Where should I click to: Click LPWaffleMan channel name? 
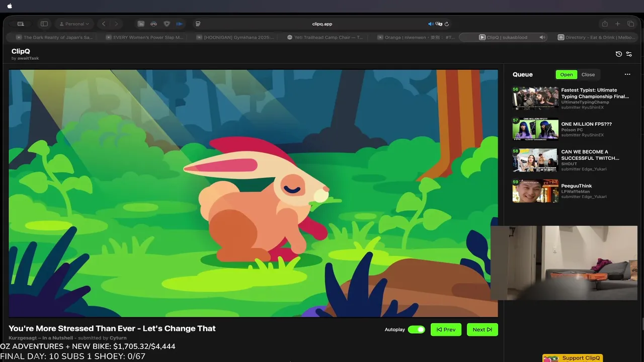pyautogui.click(x=575, y=192)
